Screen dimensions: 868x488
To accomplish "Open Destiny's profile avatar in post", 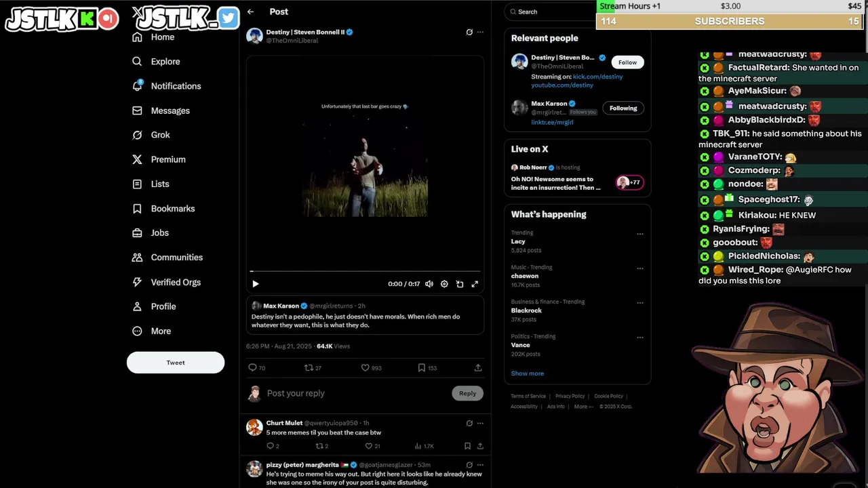I will pyautogui.click(x=255, y=36).
